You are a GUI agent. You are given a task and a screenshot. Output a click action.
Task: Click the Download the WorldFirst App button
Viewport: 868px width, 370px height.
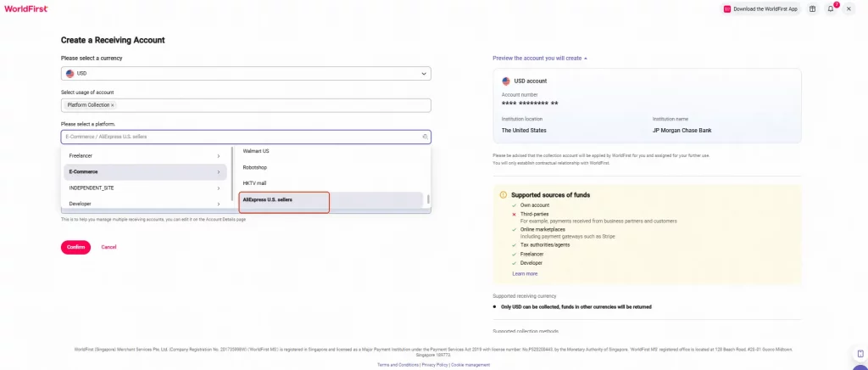(x=760, y=8)
